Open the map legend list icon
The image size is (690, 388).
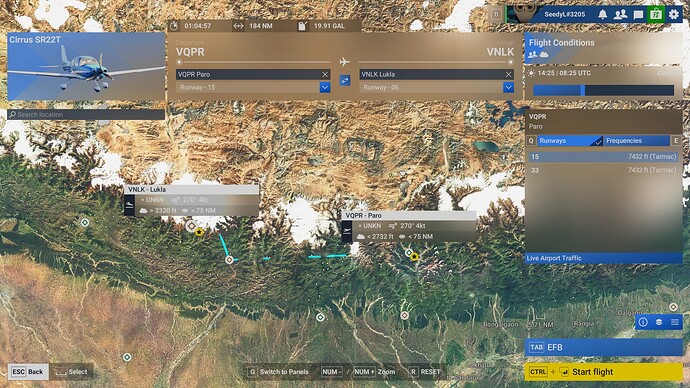[x=675, y=322]
